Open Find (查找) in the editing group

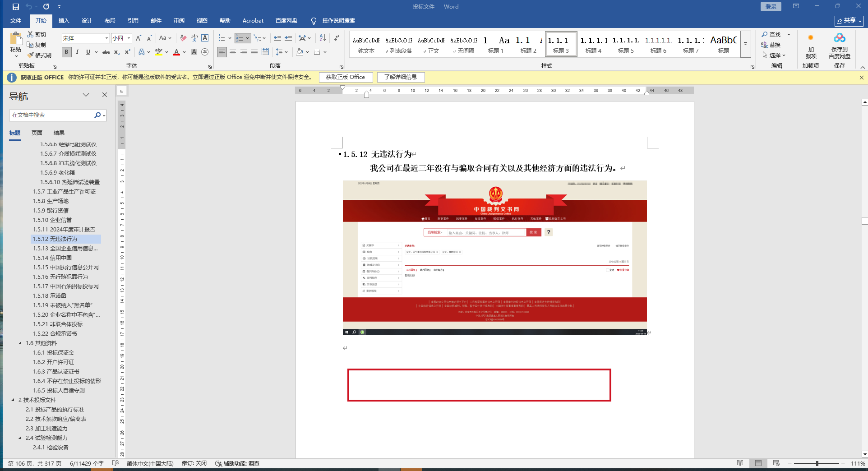pos(771,34)
